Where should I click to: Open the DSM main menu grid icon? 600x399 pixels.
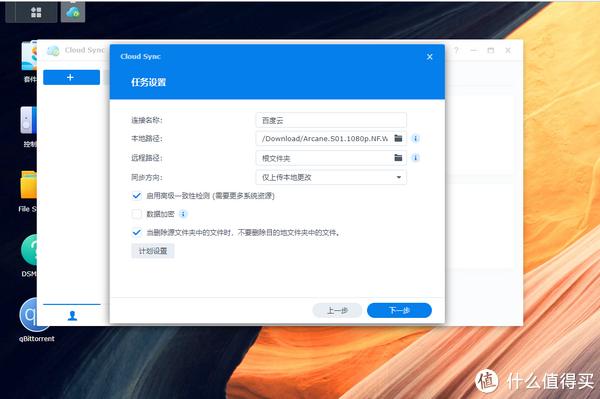(36, 12)
